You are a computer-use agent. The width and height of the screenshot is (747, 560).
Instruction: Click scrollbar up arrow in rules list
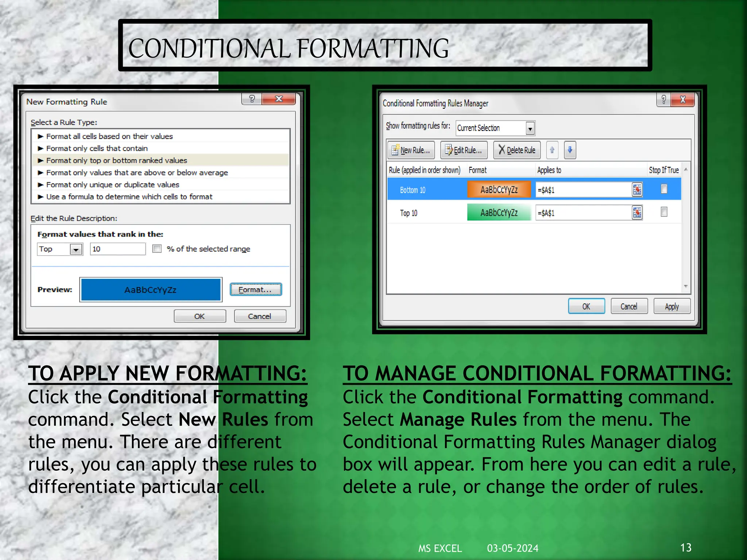tap(686, 170)
